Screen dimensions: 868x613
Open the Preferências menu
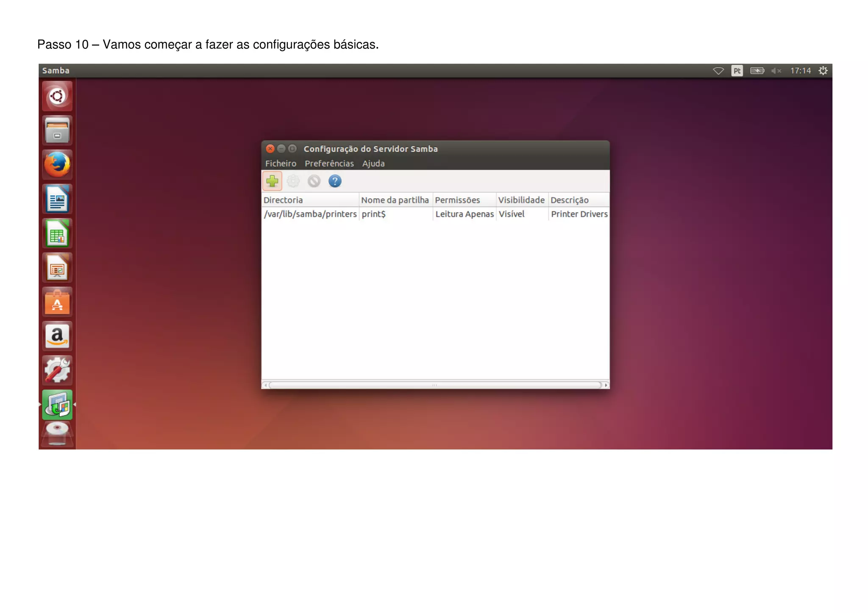[x=329, y=164]
